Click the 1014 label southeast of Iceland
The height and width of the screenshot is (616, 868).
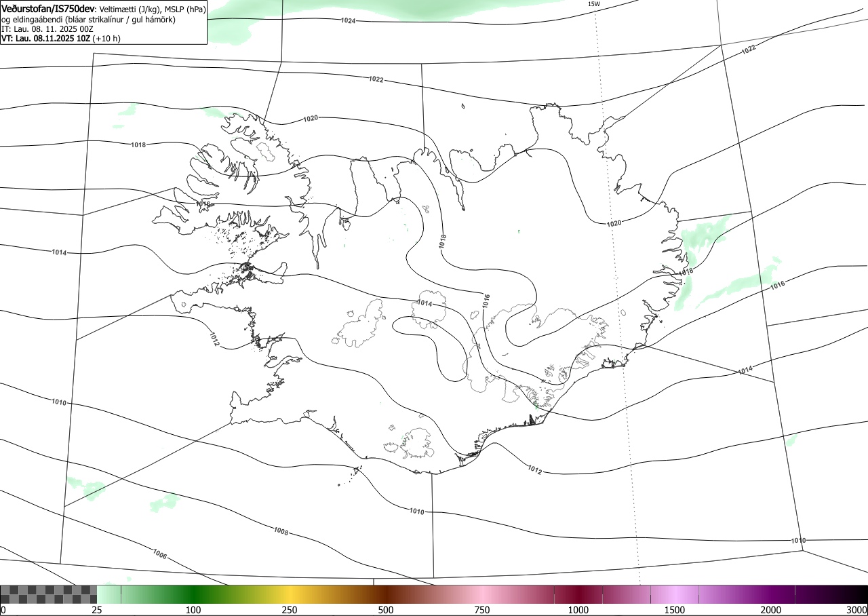(x=745, y=370)
